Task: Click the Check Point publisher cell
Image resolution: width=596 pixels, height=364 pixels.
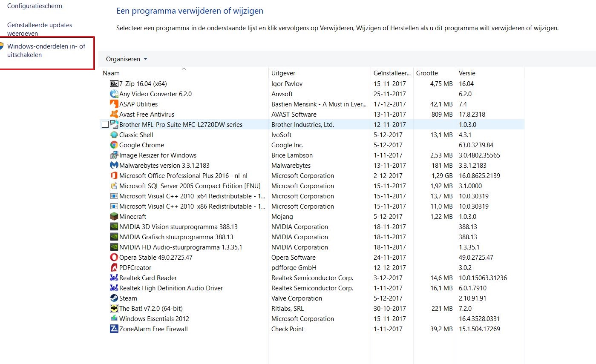Action: [x=288, y=329]
